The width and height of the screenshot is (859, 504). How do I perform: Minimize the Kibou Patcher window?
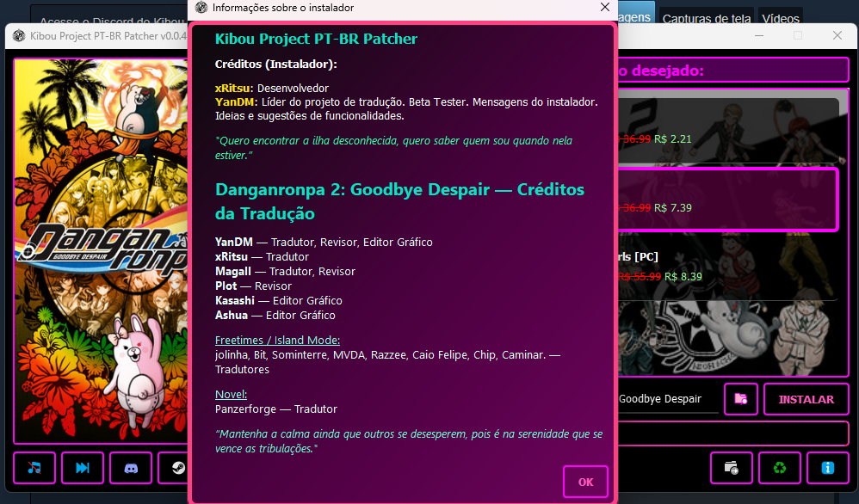(759, 35)
